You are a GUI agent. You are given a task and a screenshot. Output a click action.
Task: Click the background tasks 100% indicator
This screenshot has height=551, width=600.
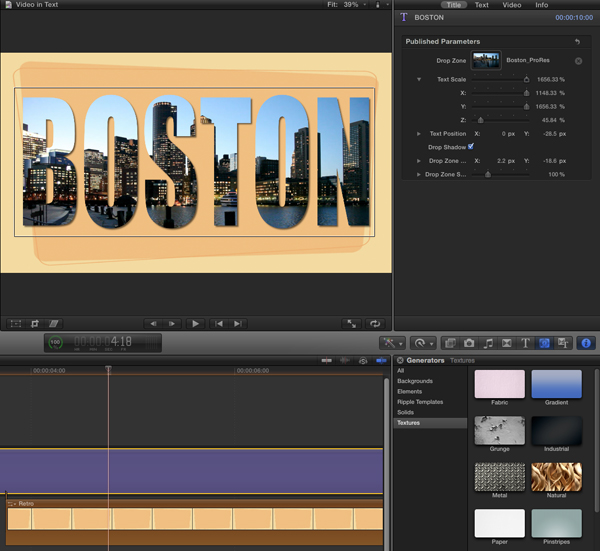pos(55,342)
